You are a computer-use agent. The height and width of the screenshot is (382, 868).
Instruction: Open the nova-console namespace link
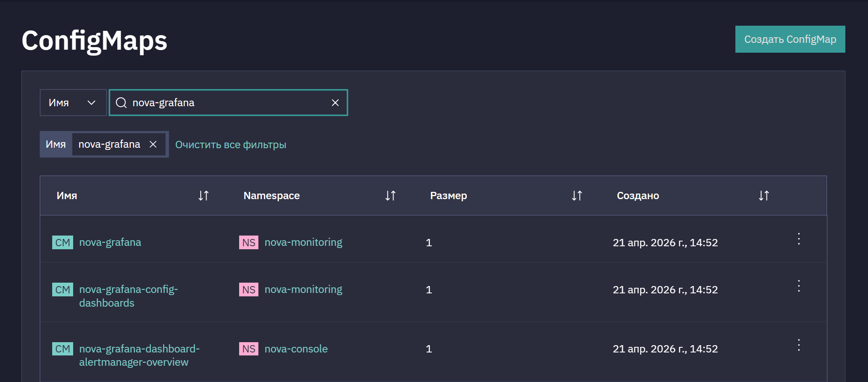click(x=296, y=349)
